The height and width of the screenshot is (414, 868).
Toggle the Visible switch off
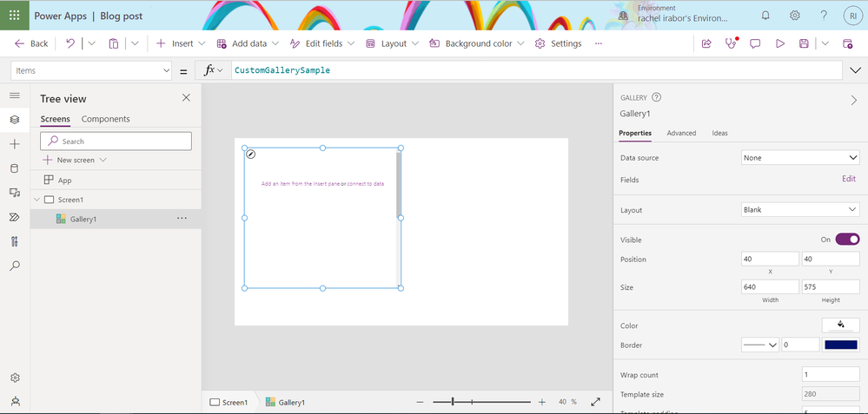pos(847,240)
